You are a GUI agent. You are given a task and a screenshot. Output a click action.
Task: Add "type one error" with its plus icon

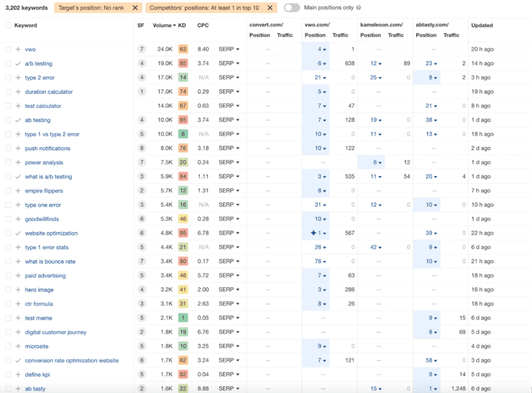pos(18,205)
